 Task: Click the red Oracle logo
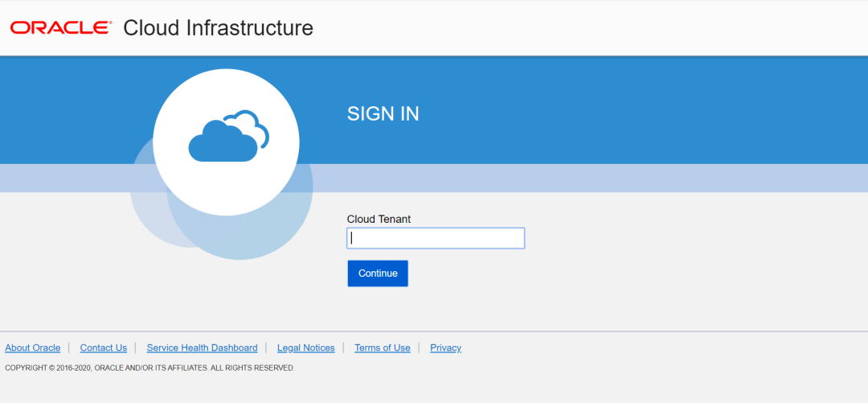[61, 27]
